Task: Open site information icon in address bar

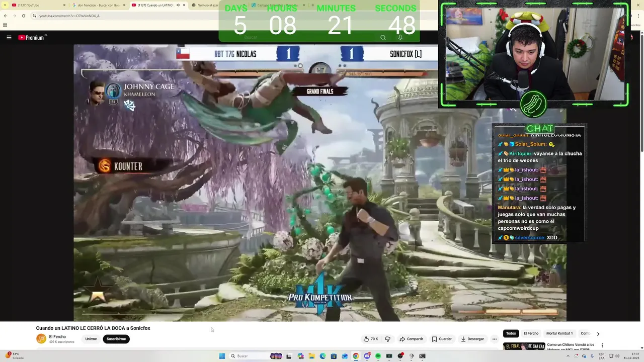Action: pyautogui.click(x=34, y=16)
